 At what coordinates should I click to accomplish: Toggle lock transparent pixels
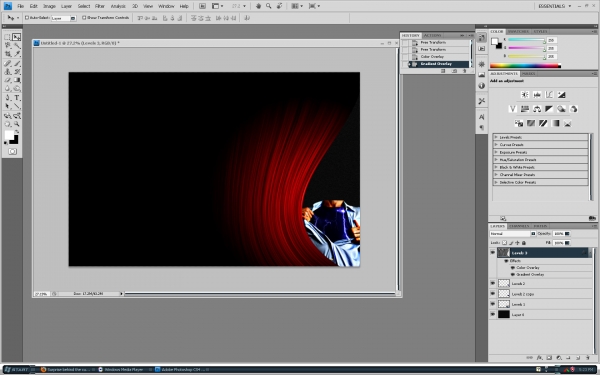505,243
